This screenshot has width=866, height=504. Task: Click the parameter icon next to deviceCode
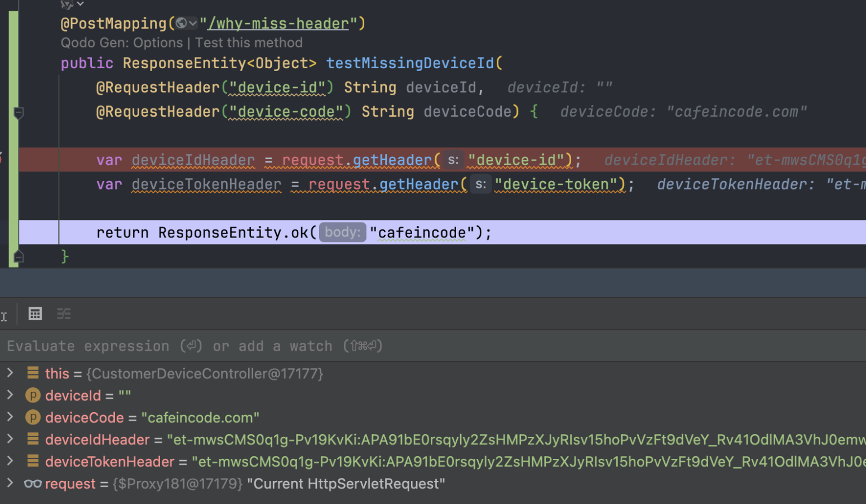tap(33, 418)
